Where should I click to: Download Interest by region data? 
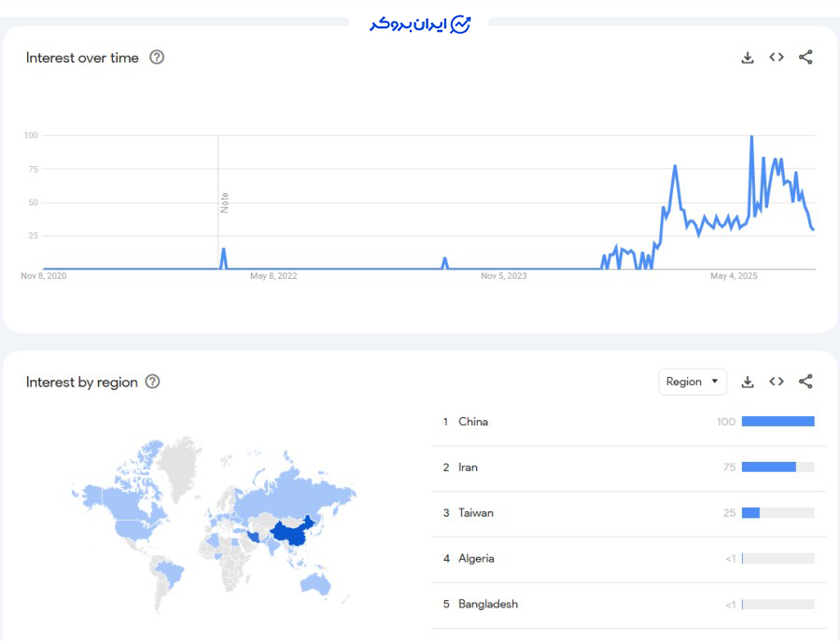click(747, 382)
